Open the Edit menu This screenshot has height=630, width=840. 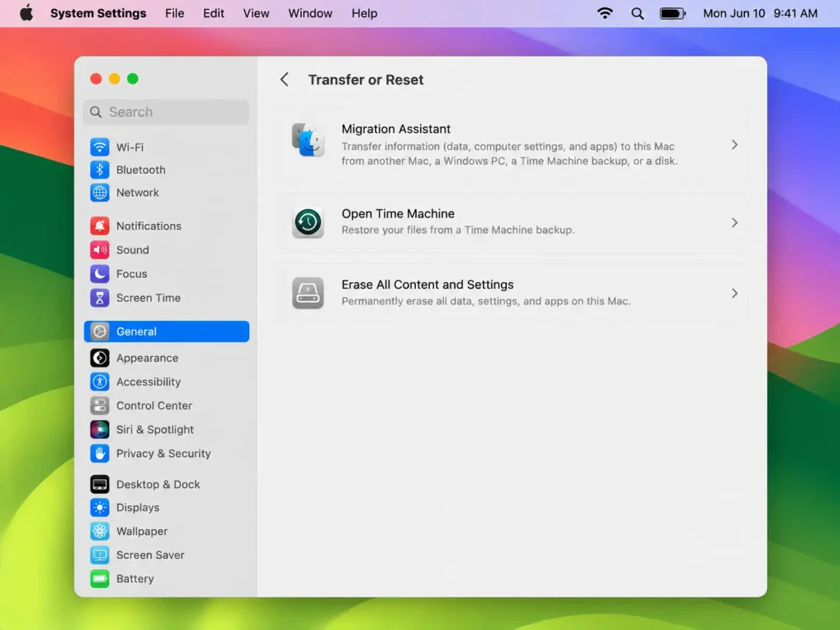(213, 13)
